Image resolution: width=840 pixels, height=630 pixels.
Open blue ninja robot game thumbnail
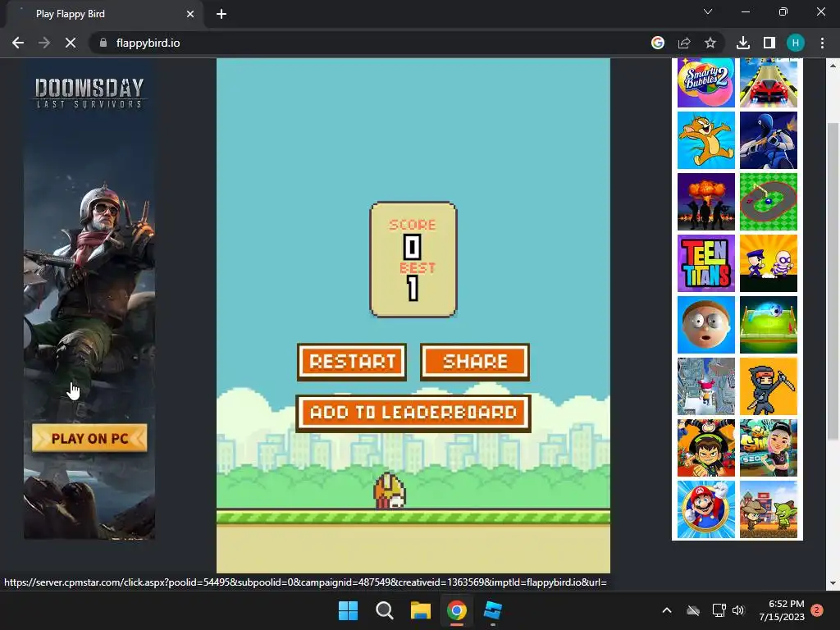pyautogui.click(x=768, y=140)
